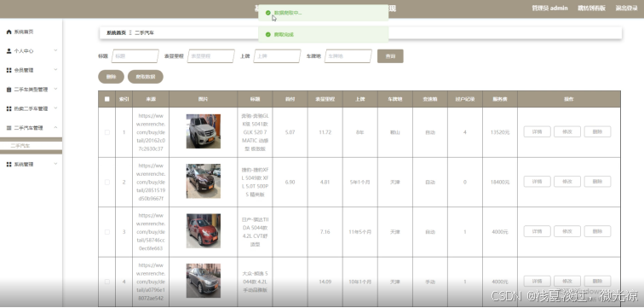Click the source URL in row 2
Screen dimensions: 644x308
(x=151, y=182)
